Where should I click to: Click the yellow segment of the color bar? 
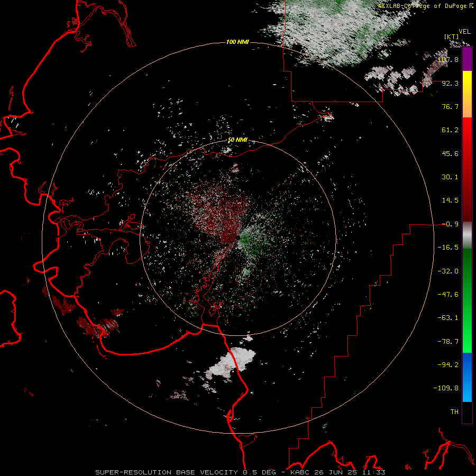pyautogui.click(x=467, y=83)
